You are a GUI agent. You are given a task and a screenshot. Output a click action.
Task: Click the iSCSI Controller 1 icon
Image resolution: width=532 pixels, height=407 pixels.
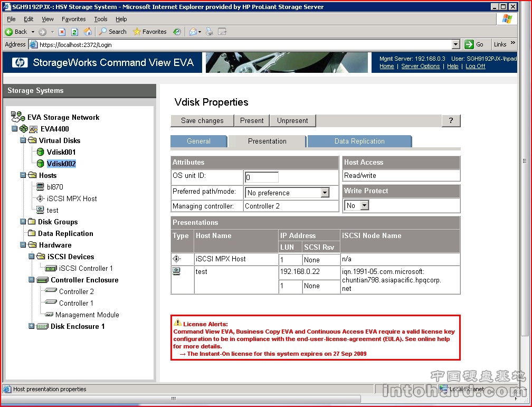(51, 269)
